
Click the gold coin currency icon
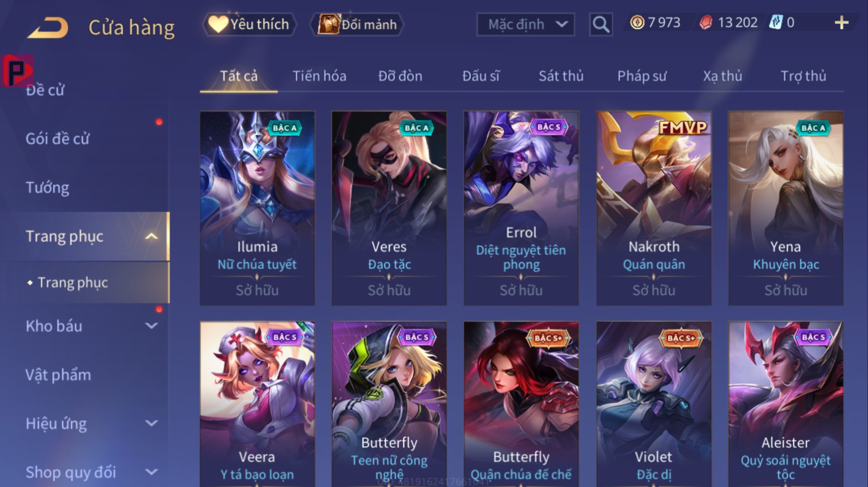click(x=637, y=22)
